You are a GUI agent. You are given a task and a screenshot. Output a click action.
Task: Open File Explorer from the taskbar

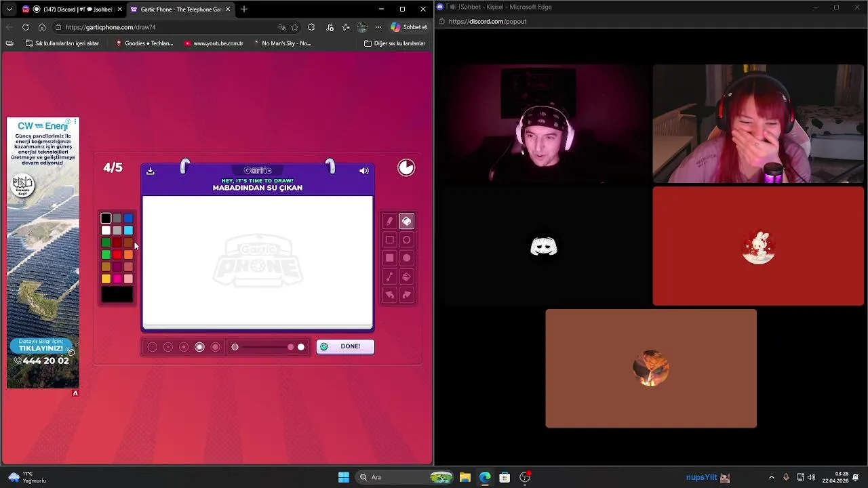click(465, 477)
